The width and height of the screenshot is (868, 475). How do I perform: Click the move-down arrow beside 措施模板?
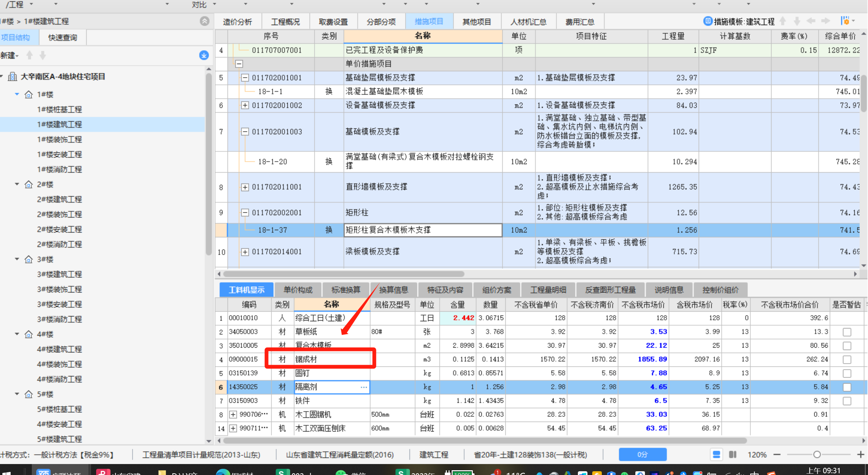coord(797,21)
